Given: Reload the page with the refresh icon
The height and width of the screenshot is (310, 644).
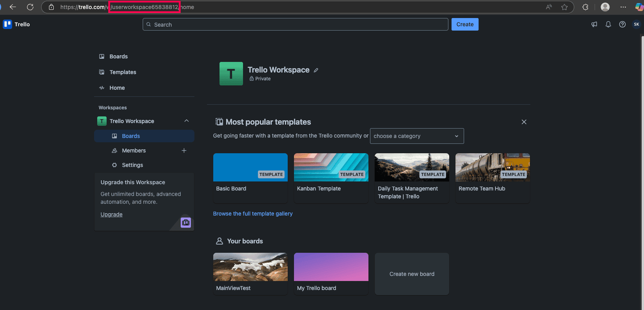Looking at the screenshot, I should pyautogui.click(x=30, y=7).
